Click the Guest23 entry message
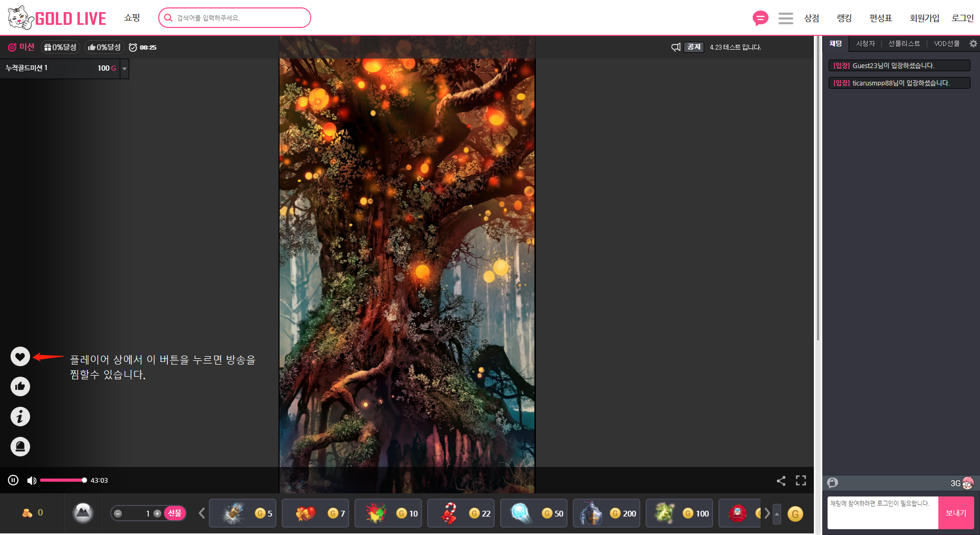 click(899, 65)
